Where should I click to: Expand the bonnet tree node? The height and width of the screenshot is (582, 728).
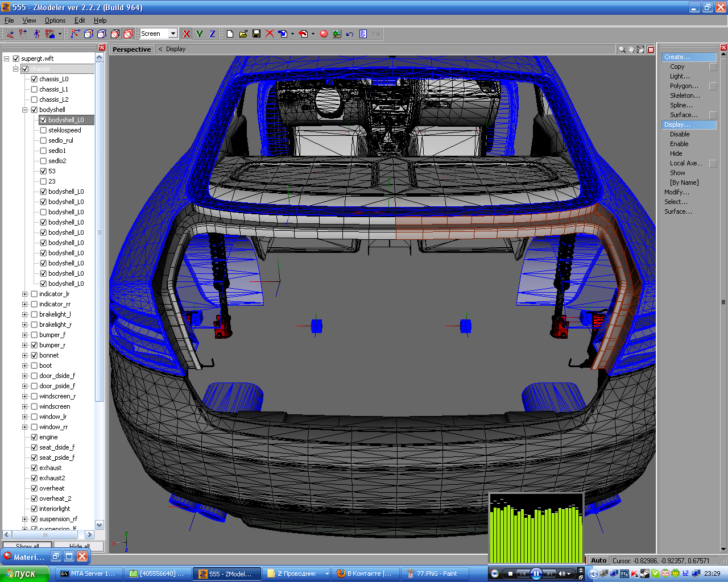click(24, 355)
